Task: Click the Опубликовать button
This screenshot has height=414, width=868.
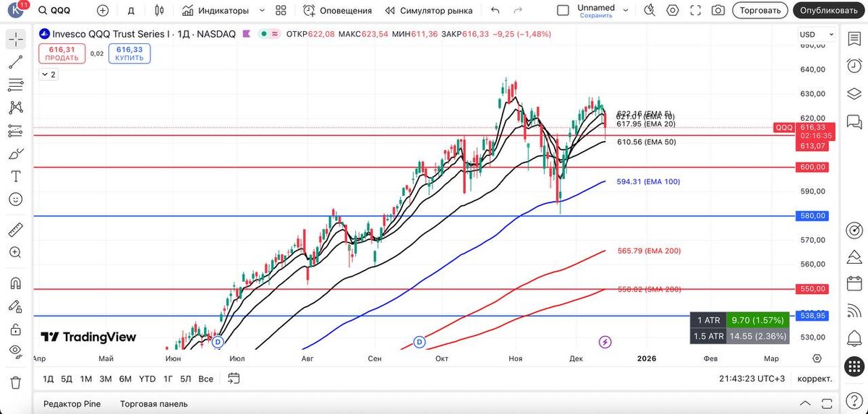Action: click(830, 11)
